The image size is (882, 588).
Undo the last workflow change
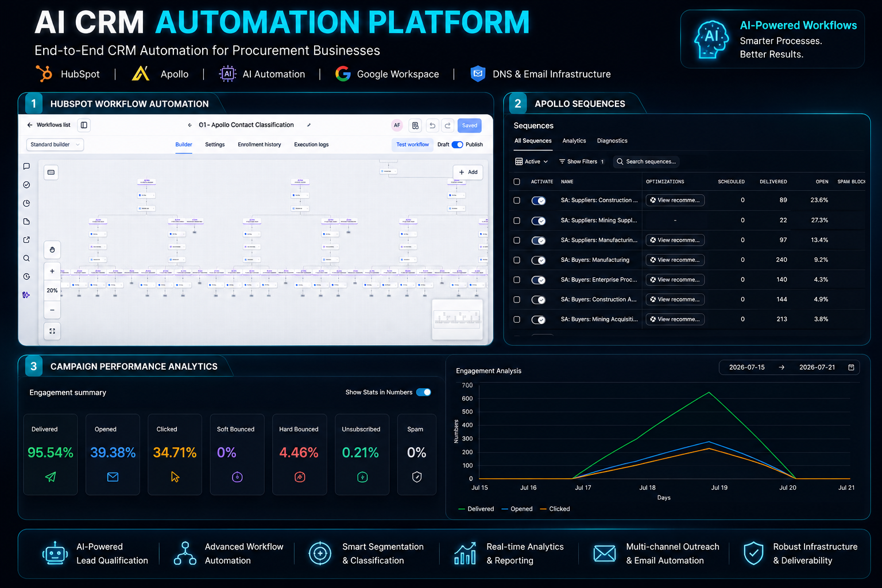[432, 125]
